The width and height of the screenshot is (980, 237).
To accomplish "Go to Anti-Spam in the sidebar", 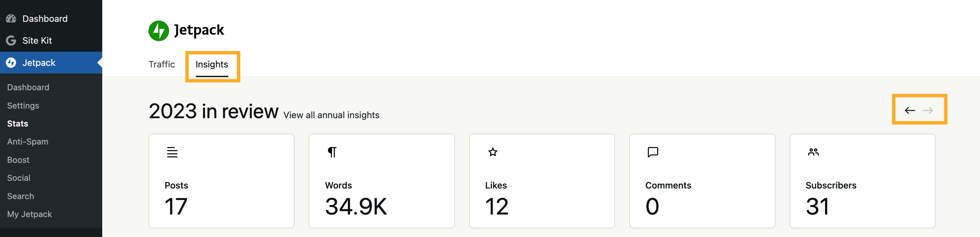I will tap(28, 141).
